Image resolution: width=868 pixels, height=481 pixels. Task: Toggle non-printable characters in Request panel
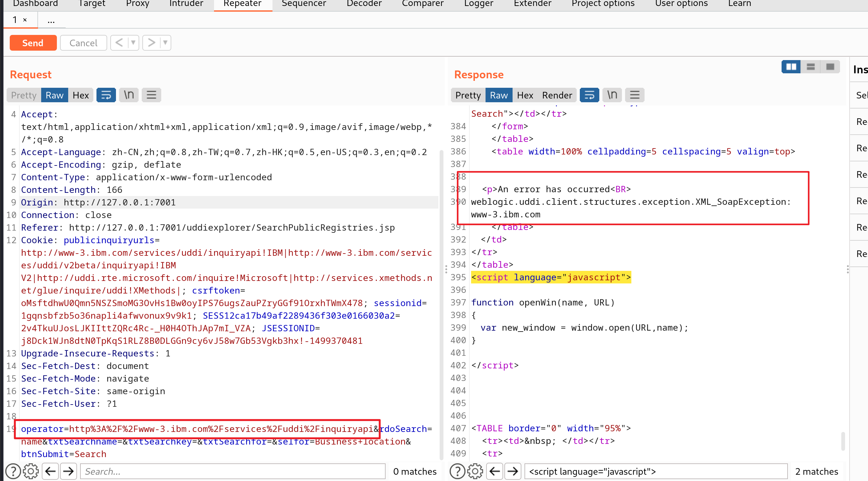click(129, 95)
